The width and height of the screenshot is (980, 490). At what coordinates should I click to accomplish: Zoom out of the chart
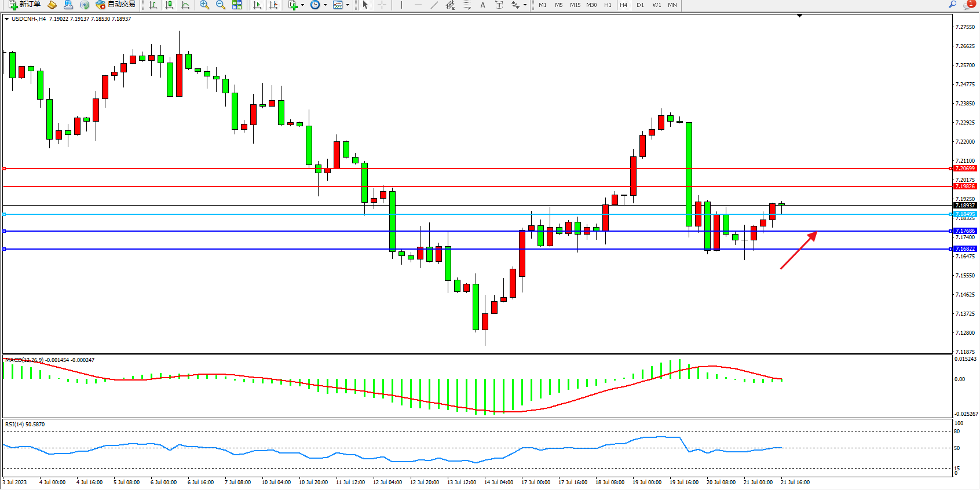[x=220, y=5]
